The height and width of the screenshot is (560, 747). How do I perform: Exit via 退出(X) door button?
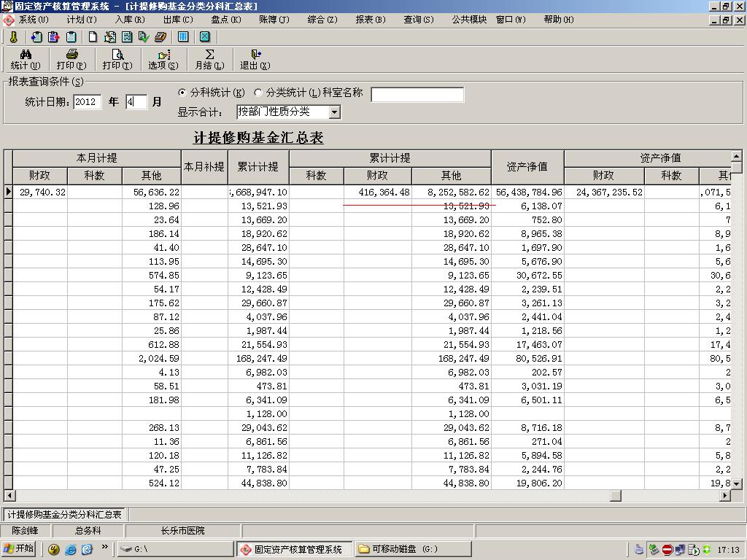pyautogui.click(x=255, y=60)
